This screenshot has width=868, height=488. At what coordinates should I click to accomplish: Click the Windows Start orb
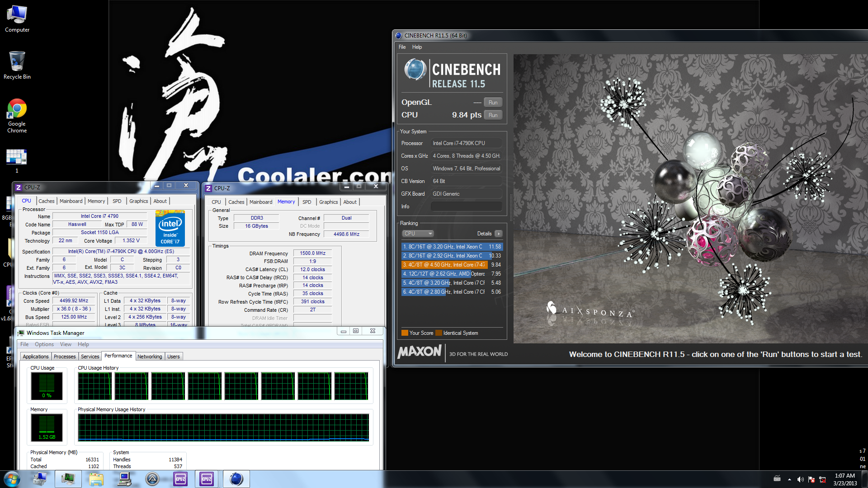[12, 479]
